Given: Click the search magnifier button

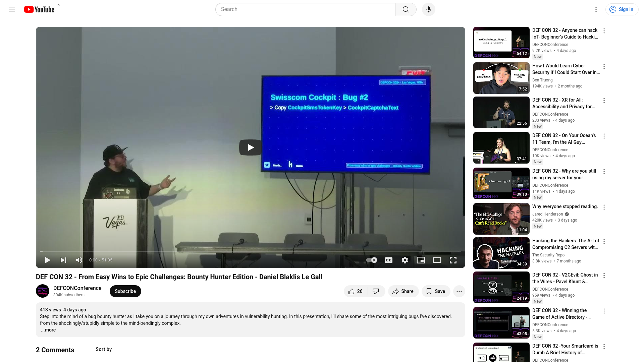Looking at the screenshot, I should 406,9.
